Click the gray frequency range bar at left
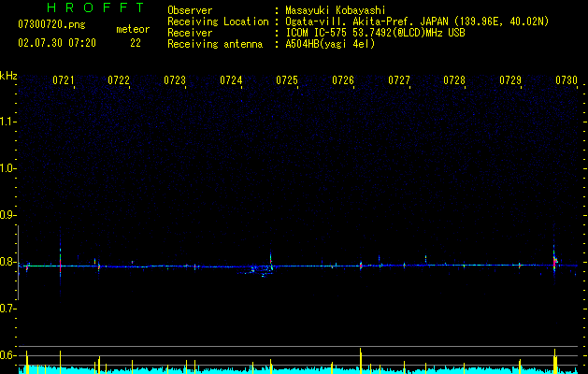The height and width of the screenshot is (374, 588). tap(18, 263)
